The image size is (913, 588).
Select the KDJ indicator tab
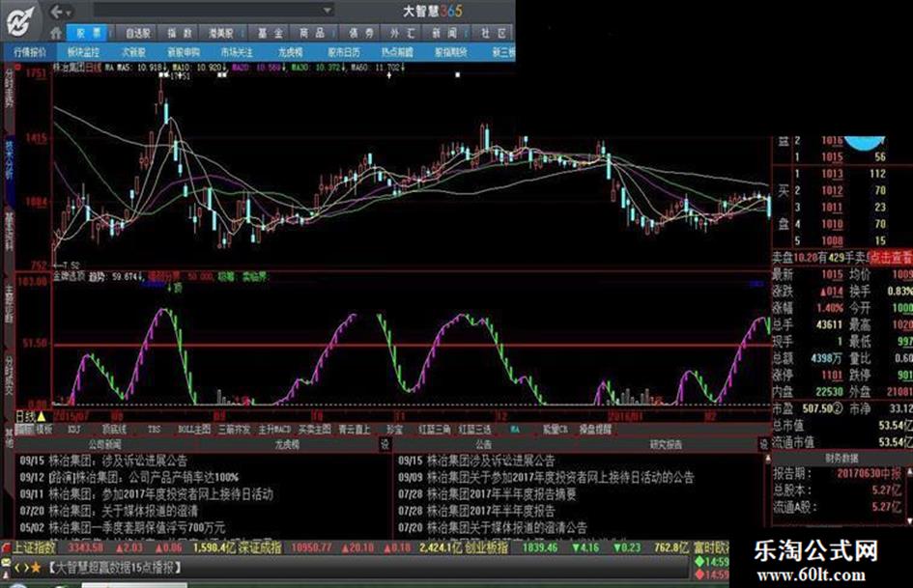tap(74, 430)
